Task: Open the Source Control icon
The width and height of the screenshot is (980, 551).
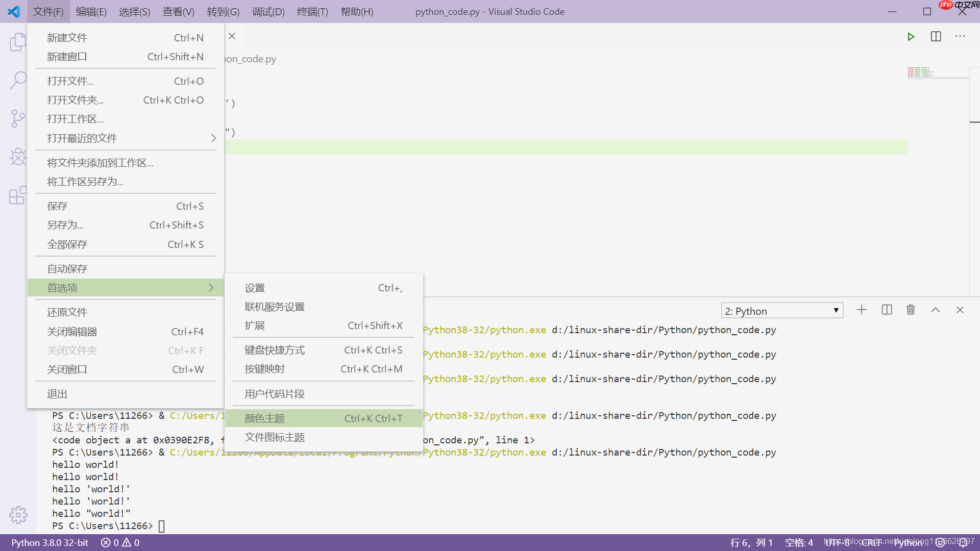Action: [18, 118]
